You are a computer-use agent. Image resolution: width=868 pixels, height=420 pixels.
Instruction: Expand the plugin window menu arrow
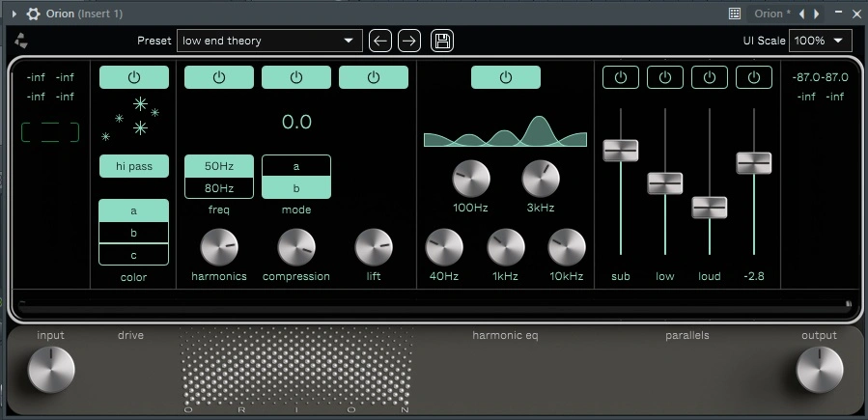[14, 14]
